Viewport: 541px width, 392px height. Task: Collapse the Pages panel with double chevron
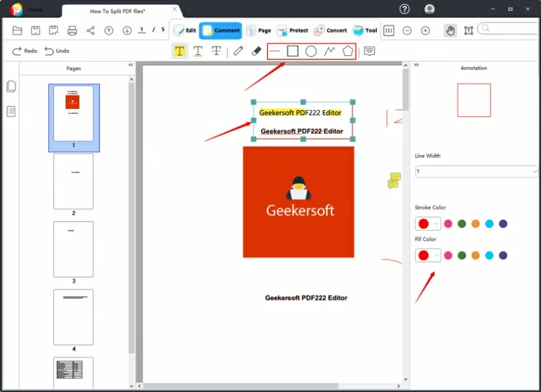point(129,64)
